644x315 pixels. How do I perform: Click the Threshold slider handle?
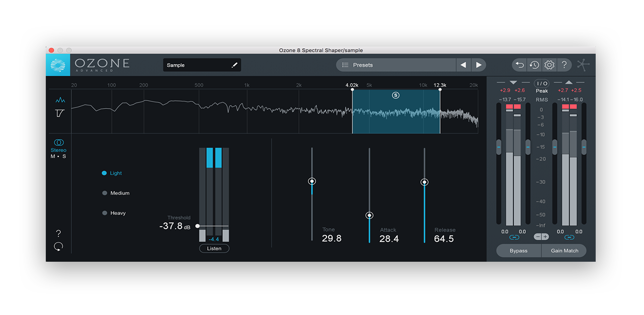(x=197, y=226)
